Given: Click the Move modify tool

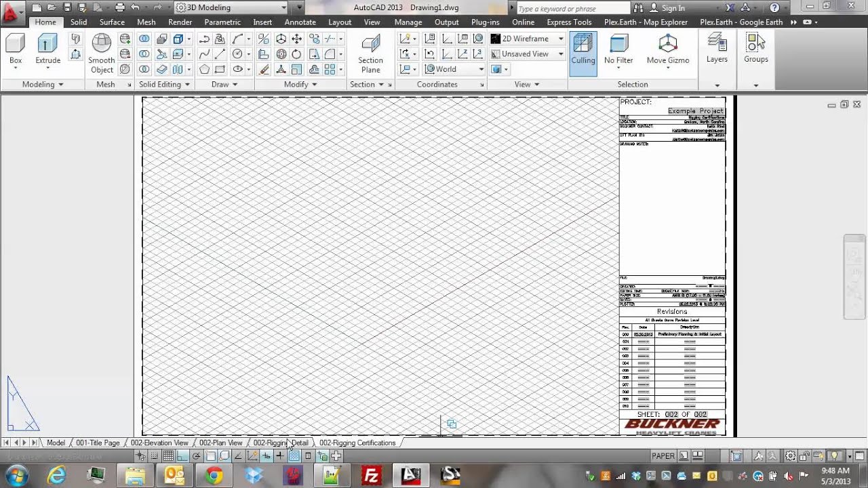Looking at the screenshot, I should (x=296, y=39).
